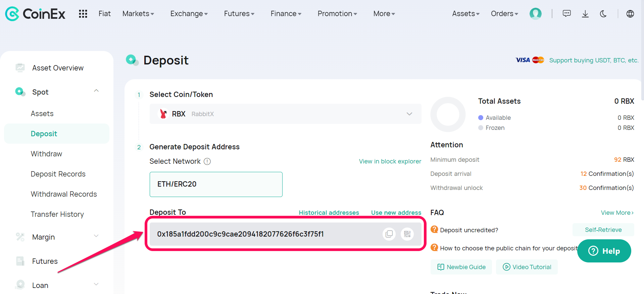Open Deposit uncredited FAQ question
The image size is (644, 294).
coord(469,230)
